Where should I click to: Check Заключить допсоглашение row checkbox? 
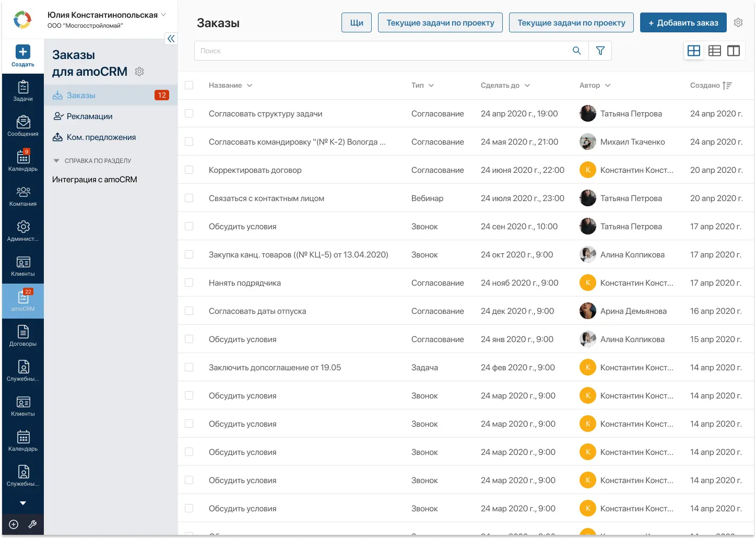pos(189,367)
